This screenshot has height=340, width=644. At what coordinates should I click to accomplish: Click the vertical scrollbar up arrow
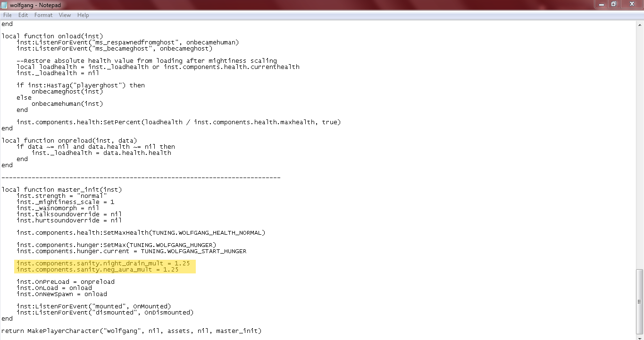pos(640,24)
